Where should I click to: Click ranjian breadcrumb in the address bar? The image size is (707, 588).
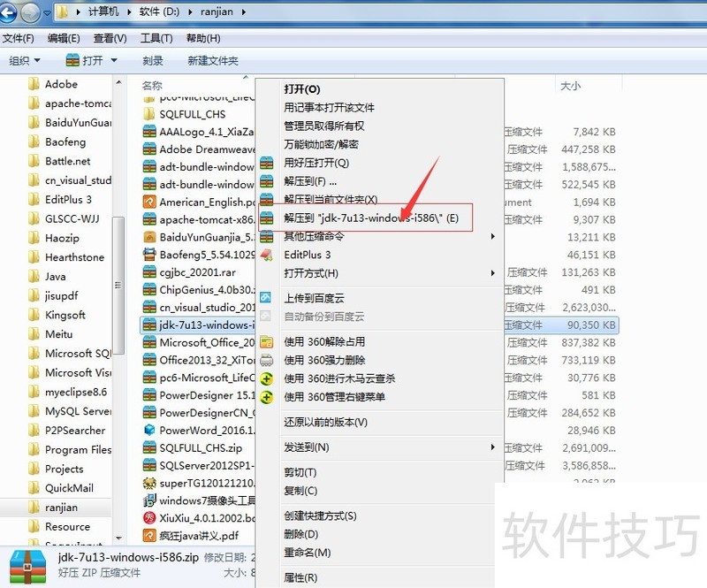tap(217, 11)
